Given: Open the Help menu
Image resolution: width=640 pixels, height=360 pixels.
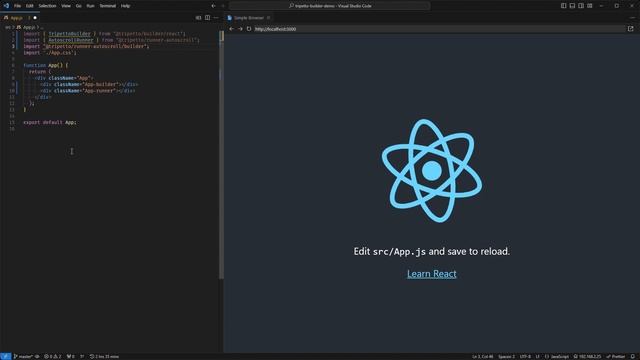Looking at the screenshot, I should (125, 6).
